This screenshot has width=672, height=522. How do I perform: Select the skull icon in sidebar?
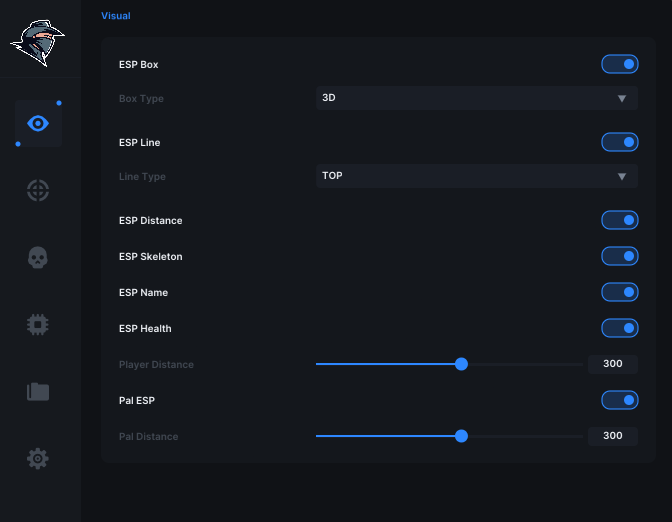[38, 257]
